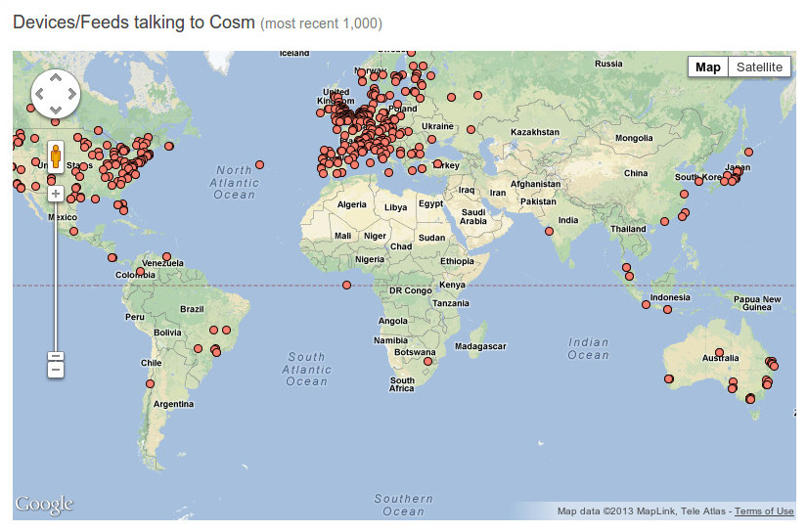807x532 pixels.
Task: Click the orange Pegman Street View icon
Action: tap(56, 156)
